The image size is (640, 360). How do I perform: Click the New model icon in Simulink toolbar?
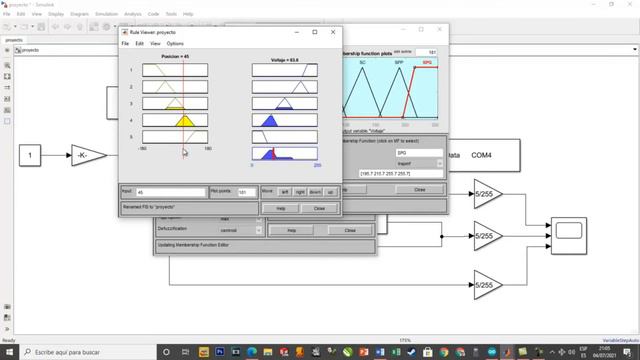point(7,27)
